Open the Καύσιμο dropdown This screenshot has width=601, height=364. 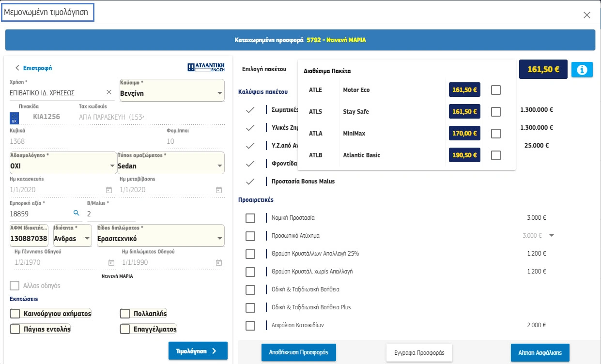[172, 93]
